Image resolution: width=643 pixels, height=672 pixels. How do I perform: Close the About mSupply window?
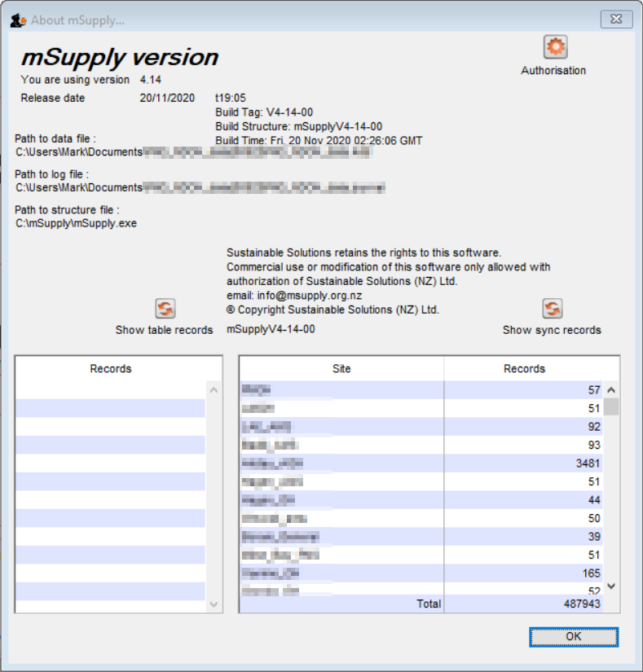617,19
